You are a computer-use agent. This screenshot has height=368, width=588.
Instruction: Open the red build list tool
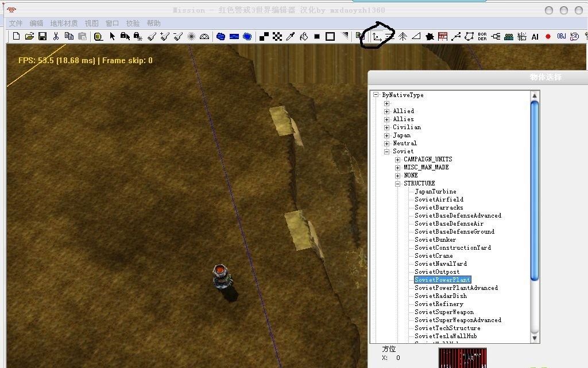point(443,36)
